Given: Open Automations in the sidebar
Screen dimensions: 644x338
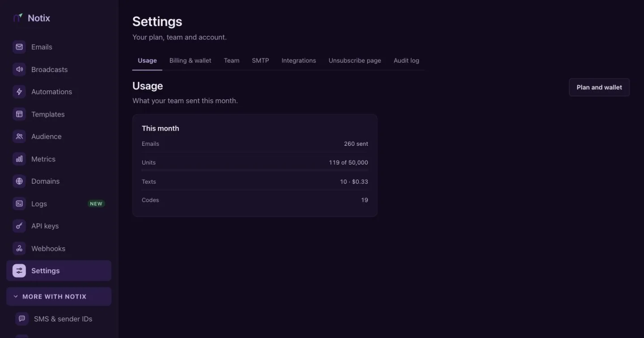Looking at the screenshot, I should point(59,92).
